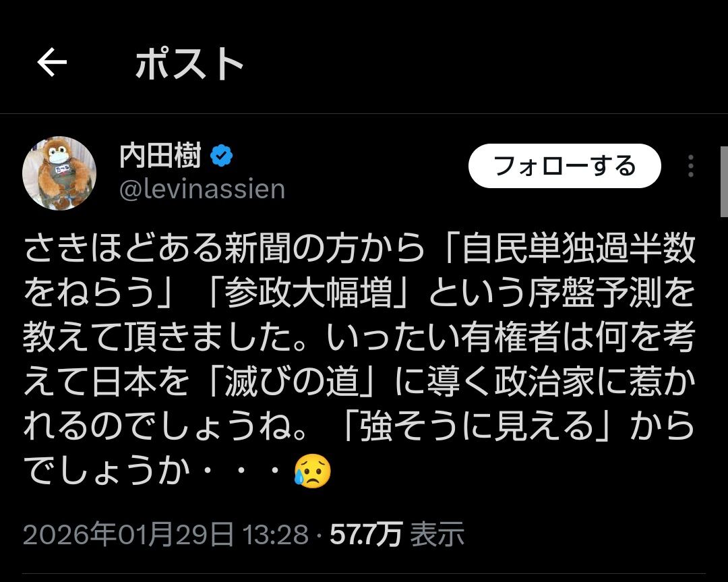Click the 表示 views label
Image resolution: width=728 pixels, height=582 pixels.
437,534
